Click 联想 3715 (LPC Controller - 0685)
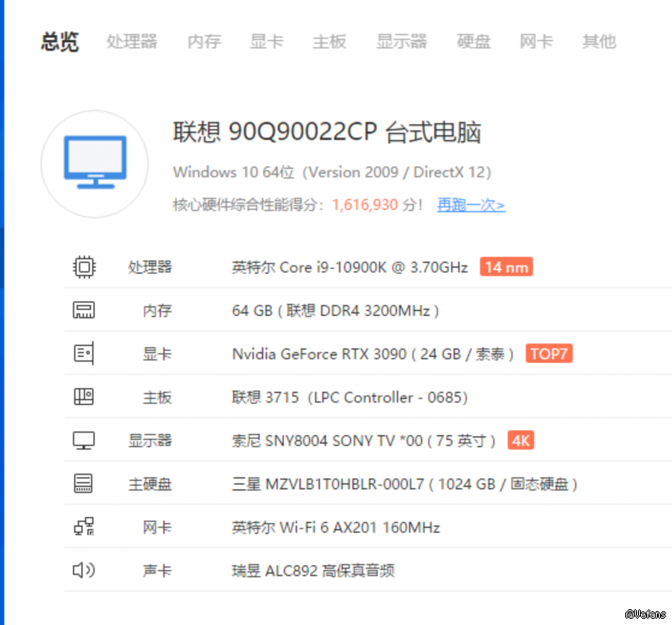 click(350, 397)
